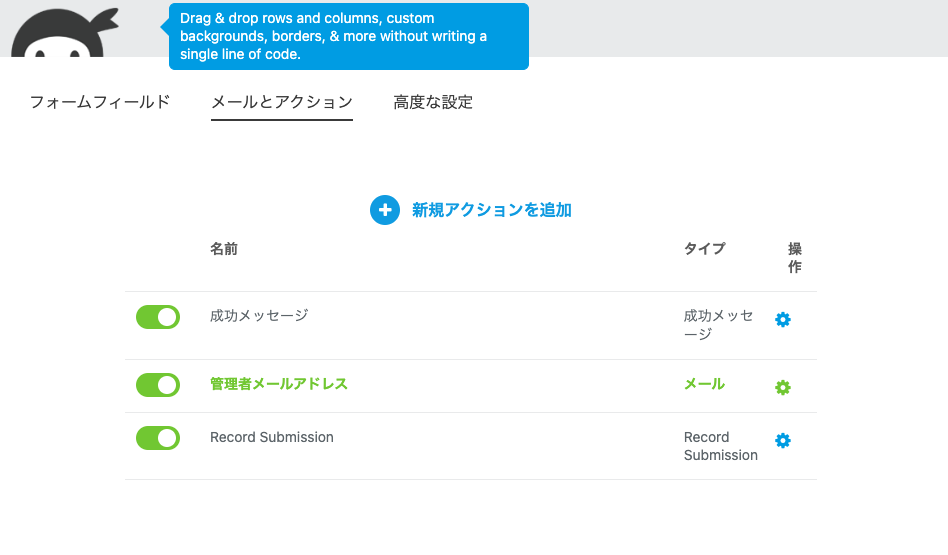Viewport: 948px width, 555px height.
Task: Disable the 成功メッセージ action toggle
Action: (x=158, y=318)
